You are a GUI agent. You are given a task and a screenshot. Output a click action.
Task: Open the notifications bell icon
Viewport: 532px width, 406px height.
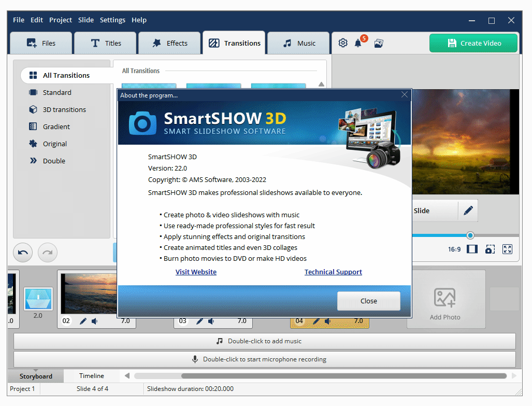[358, 43]
